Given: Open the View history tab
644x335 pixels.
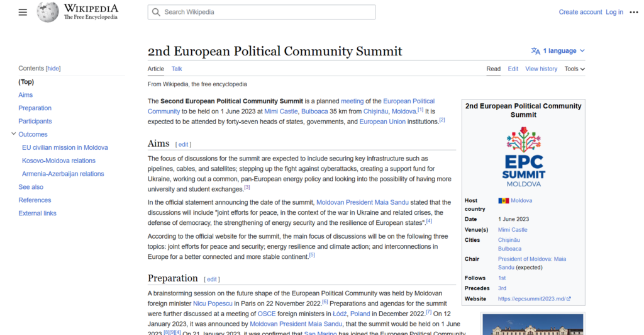Looking at the screenshot, I should click(541, 69).
